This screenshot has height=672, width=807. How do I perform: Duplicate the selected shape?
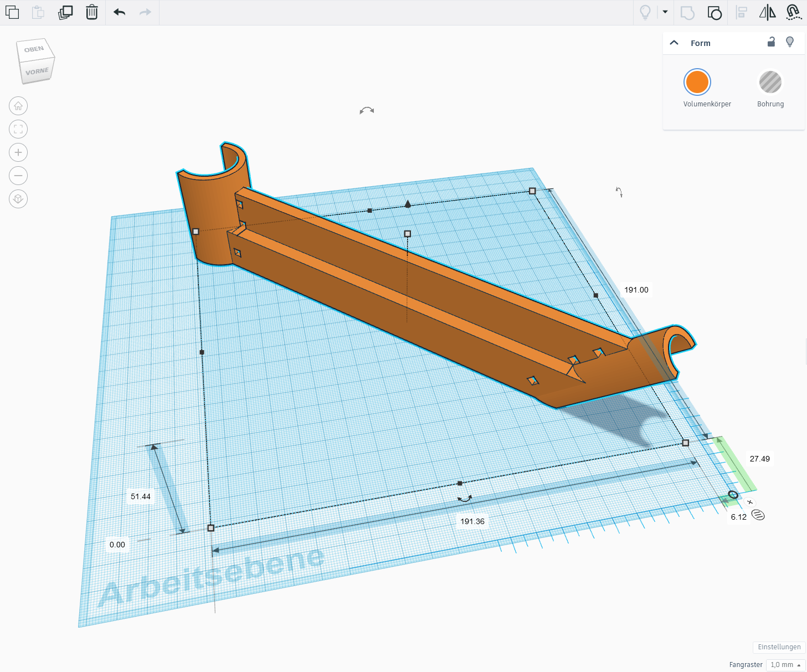coord(65,12)
